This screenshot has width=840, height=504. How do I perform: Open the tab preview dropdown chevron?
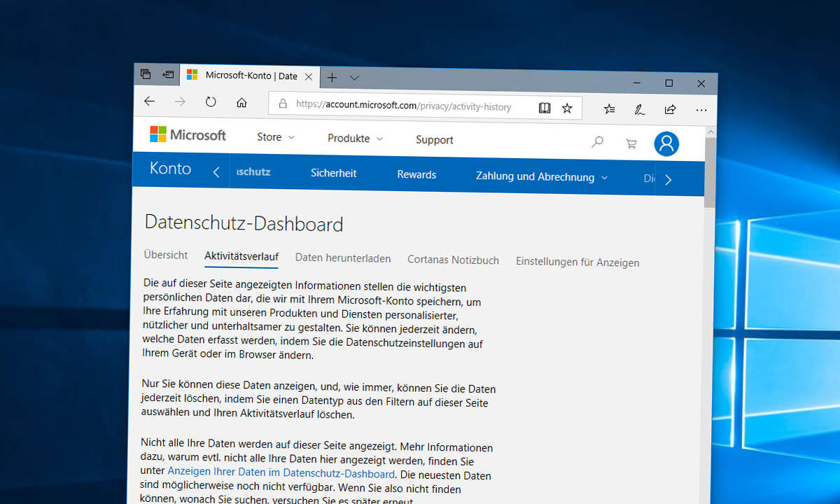pyautogui.click(x=355, y=78)
